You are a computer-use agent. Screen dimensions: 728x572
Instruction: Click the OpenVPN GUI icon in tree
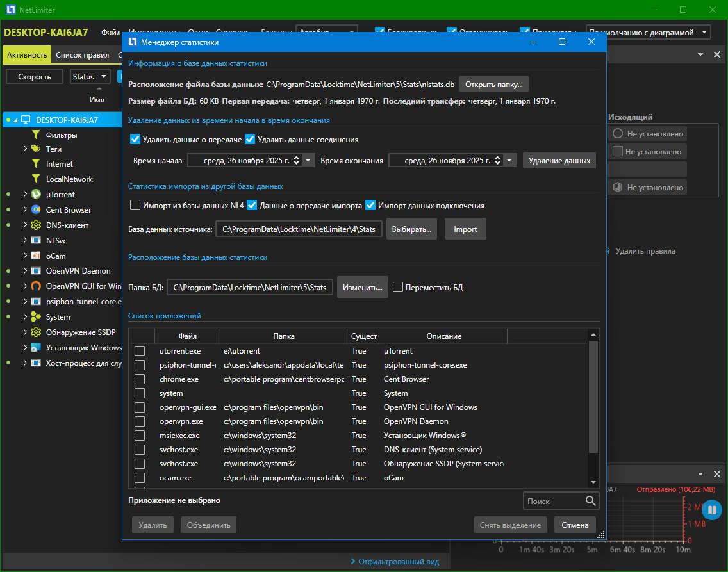(x=36, y=286)
